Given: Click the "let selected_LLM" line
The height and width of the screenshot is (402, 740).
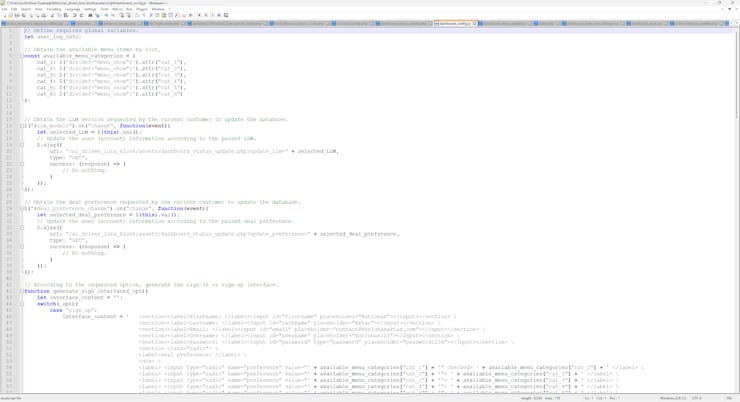Looking at the screenshot, I should (x=89, y=132).
